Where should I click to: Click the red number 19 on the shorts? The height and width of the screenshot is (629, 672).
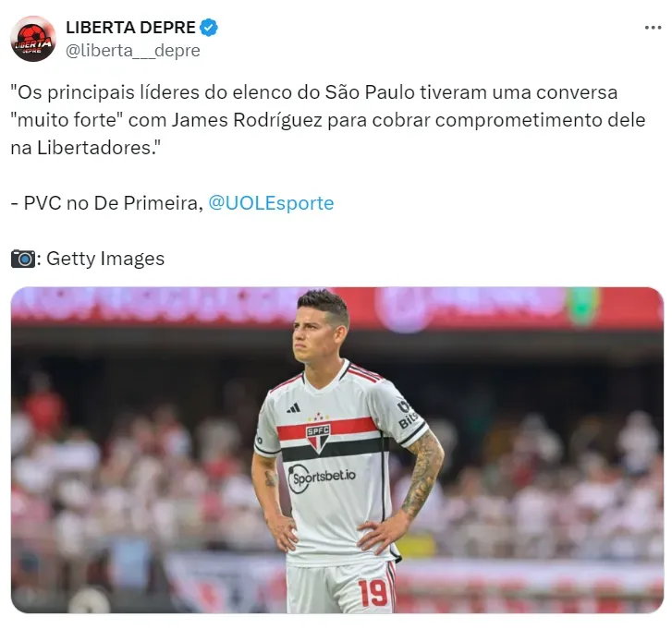373,593
